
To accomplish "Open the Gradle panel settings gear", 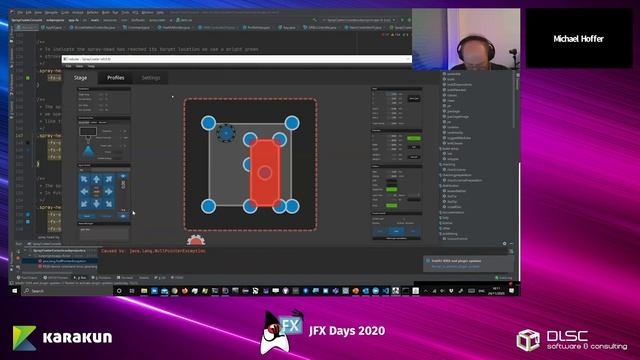I will click(504, 244).
